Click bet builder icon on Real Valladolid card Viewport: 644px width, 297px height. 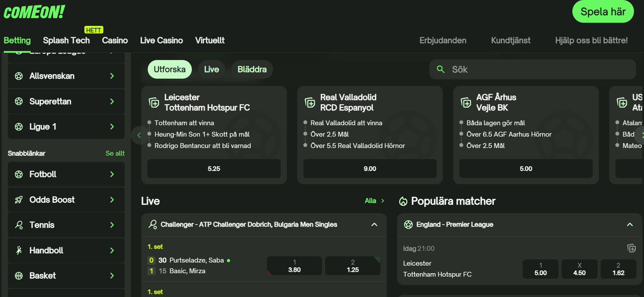(x=310, y=102)
